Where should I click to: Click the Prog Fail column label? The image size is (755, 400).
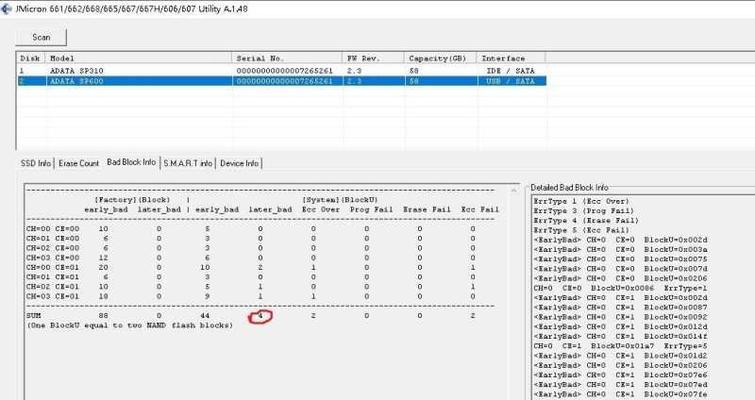click(371, 209)
